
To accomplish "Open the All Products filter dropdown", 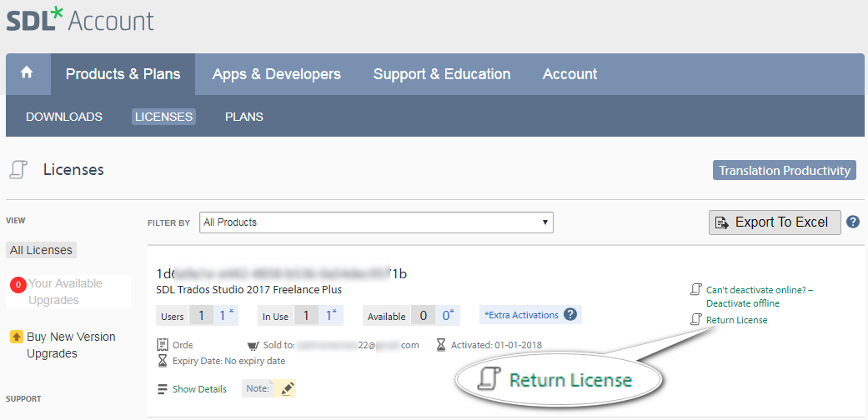I will click(376, 222).
